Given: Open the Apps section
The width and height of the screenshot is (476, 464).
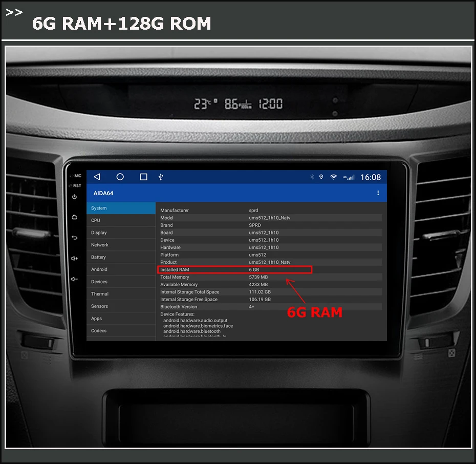Looking at the screenshot, I should [x=121, y=318].
